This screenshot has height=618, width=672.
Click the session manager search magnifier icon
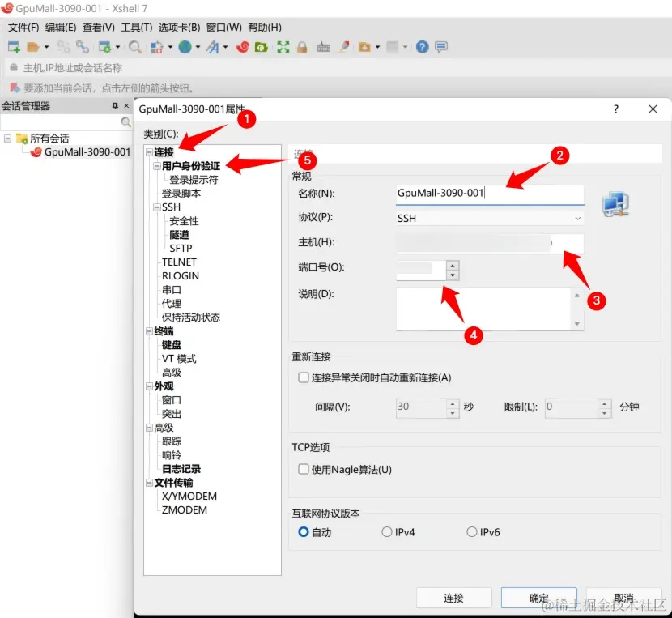click(x=126, y=122)
